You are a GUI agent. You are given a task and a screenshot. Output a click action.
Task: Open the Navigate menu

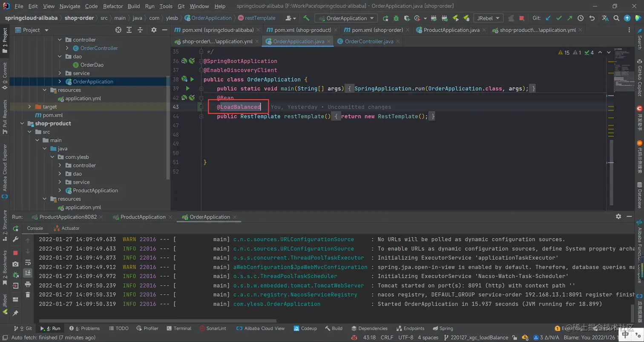click(x=70, y=6)
